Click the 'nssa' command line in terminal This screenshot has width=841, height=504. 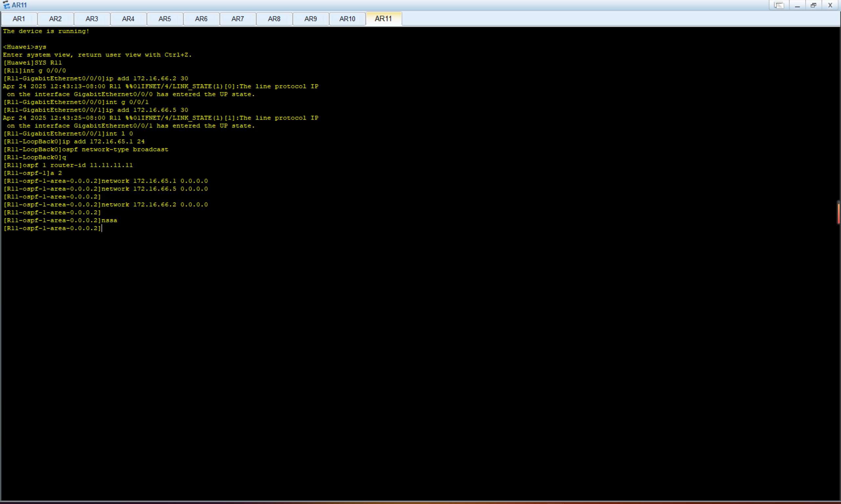(109, 220)
